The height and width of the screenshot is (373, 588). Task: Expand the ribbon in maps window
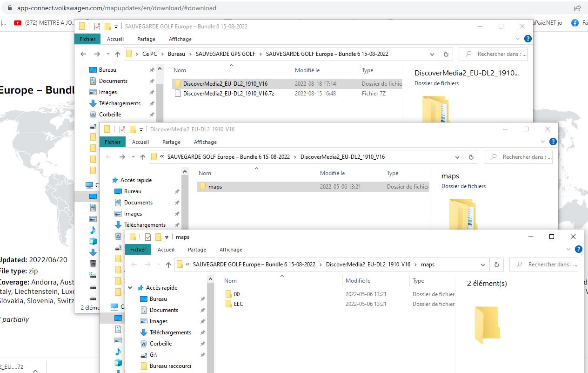tap(568, 249)
